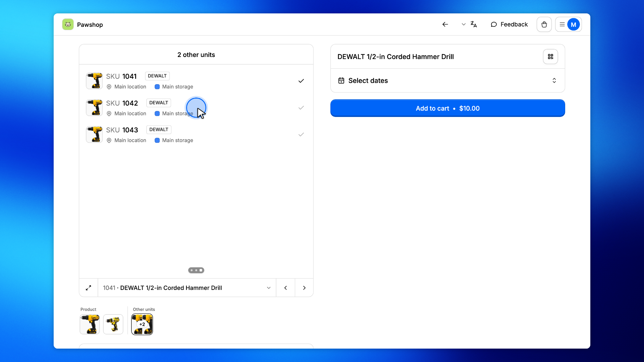Click the Pawshop brand name
The width and height of the screenshot is (644, 362).
[90, 25]
